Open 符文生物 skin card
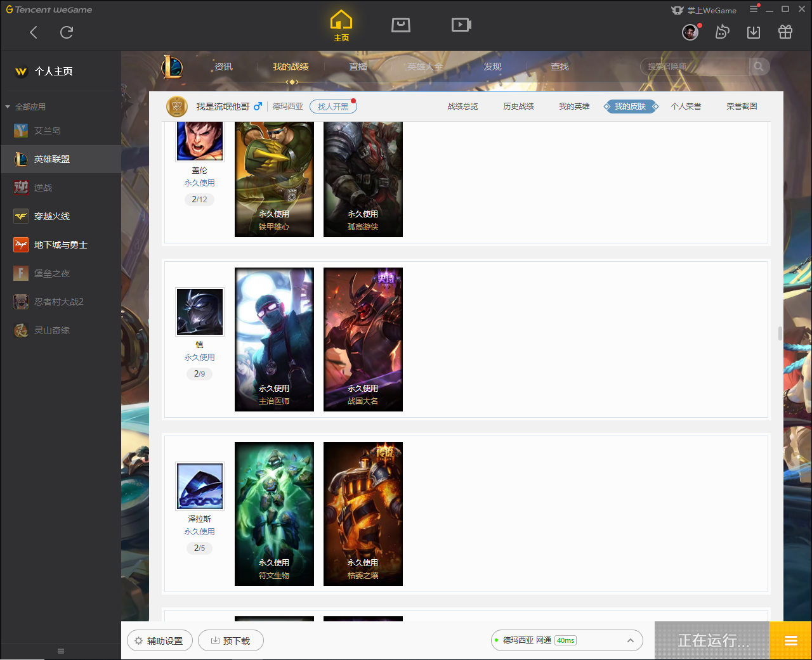 coord(274,514)
